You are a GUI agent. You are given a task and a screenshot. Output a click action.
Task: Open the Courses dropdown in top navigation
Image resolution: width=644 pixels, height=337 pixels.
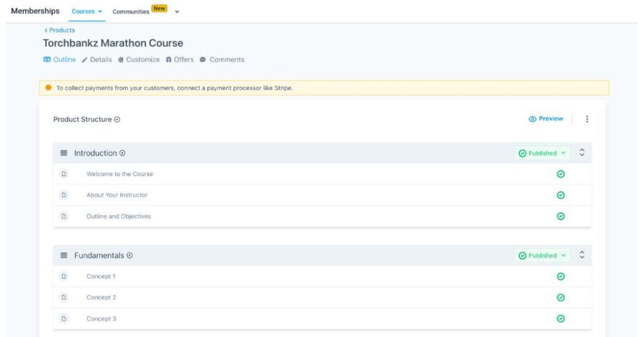pos(87,11)
